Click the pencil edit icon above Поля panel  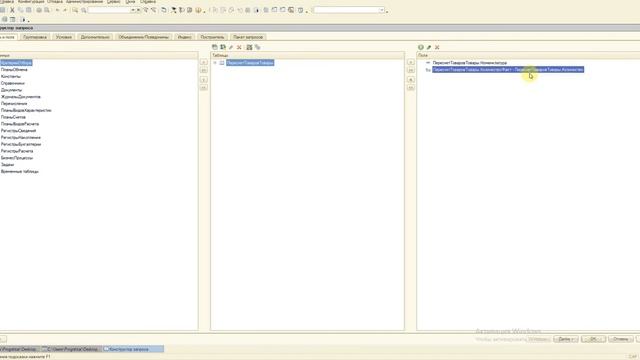tap(429, 47)
